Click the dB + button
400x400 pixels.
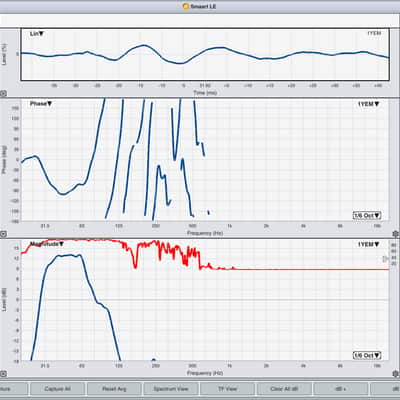[341, 389]
